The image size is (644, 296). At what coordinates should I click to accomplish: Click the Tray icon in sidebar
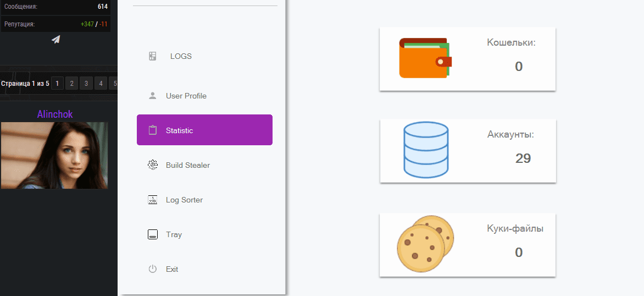point(153,234)
